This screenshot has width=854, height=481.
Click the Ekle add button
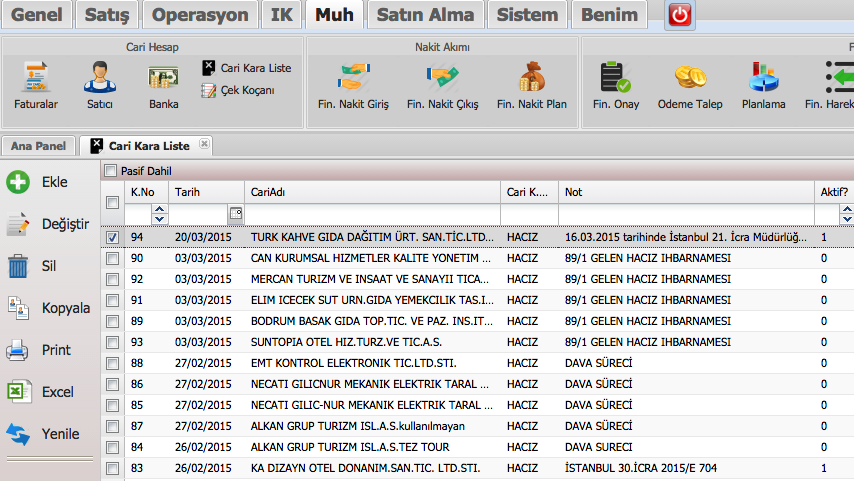point(38,182)
